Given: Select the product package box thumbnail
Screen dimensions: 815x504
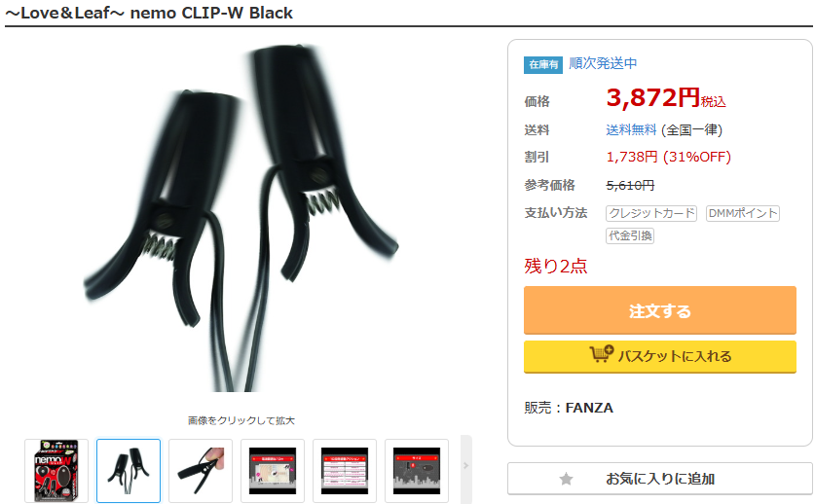Looking at the screenshot, I should click(56, 471).
